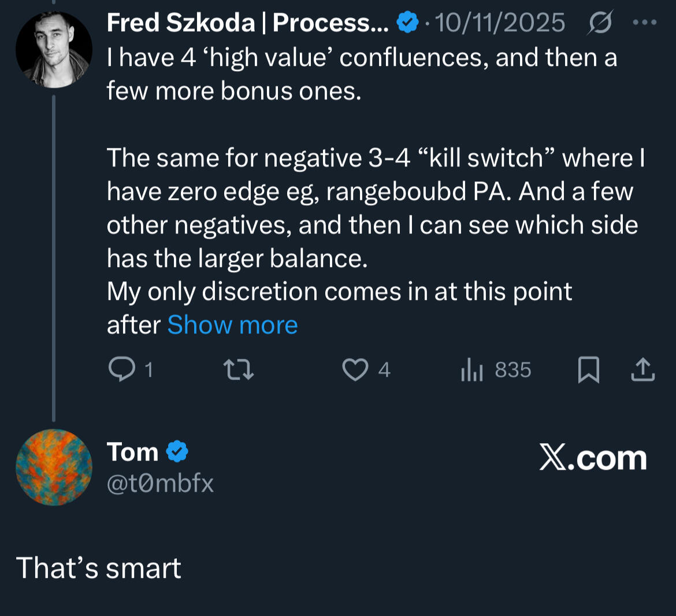Click Tom's display name
Viewport: 676px width, 616px height.
point(132,452)
